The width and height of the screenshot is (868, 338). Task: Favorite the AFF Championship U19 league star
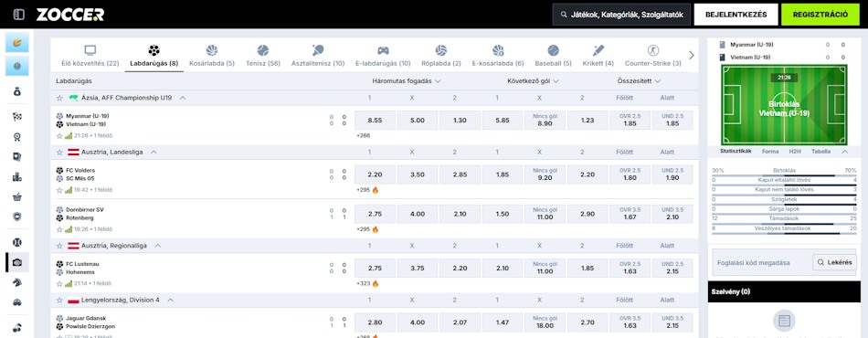pos(59,98)
